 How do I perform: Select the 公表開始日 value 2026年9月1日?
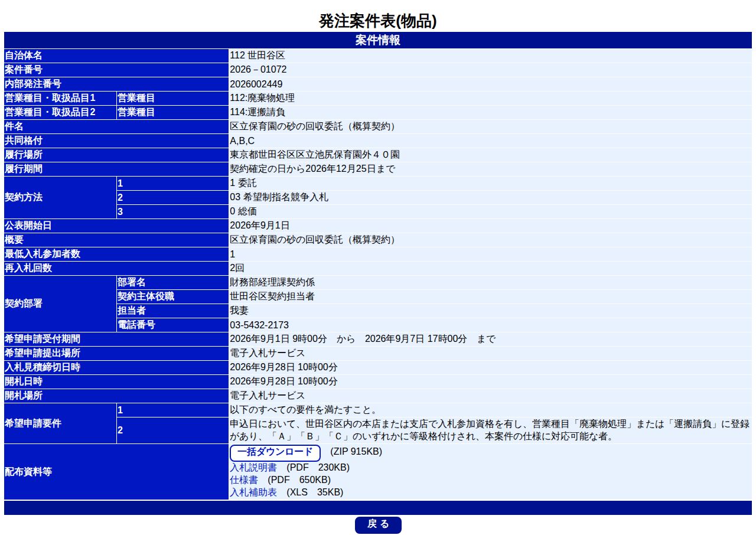(x=259, y=226)
